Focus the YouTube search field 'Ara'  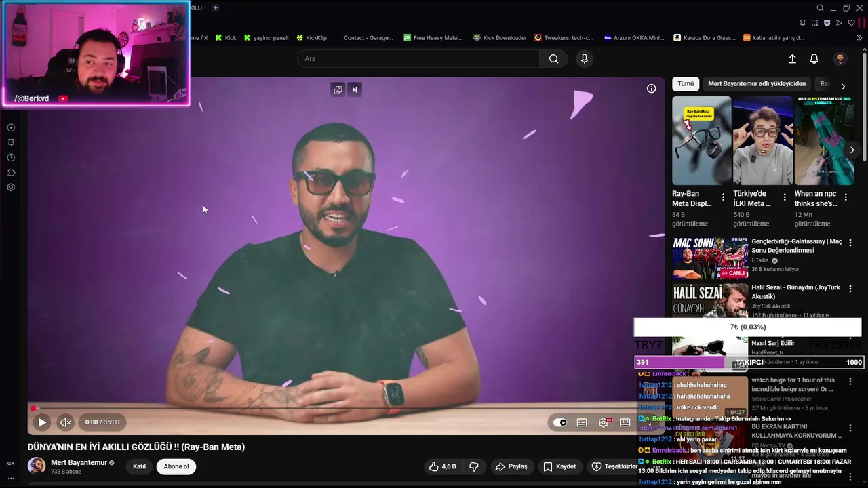pyautogui.click(x=418, y=58)
